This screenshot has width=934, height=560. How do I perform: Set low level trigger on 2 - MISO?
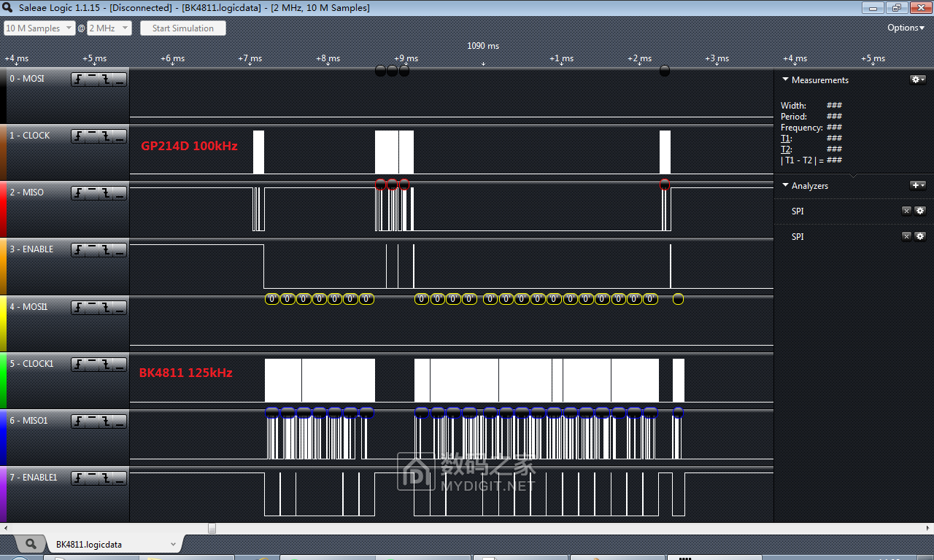[x=120, y=193]
